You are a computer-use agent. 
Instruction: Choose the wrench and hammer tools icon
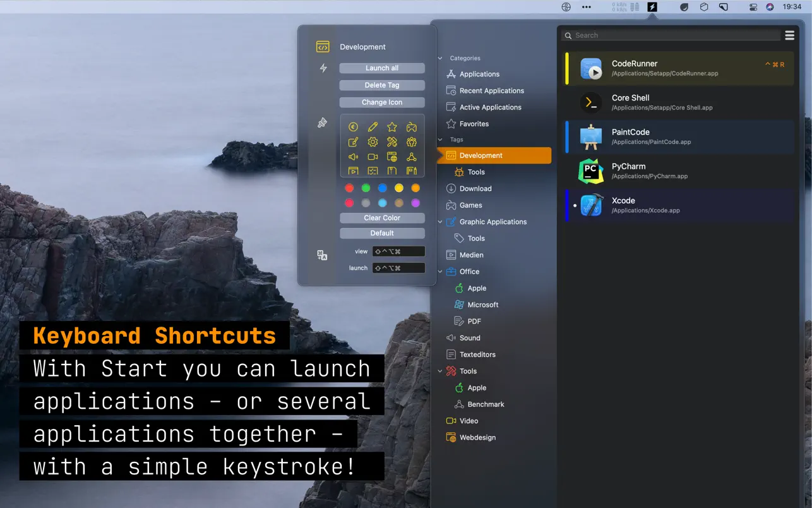(392, 142)
